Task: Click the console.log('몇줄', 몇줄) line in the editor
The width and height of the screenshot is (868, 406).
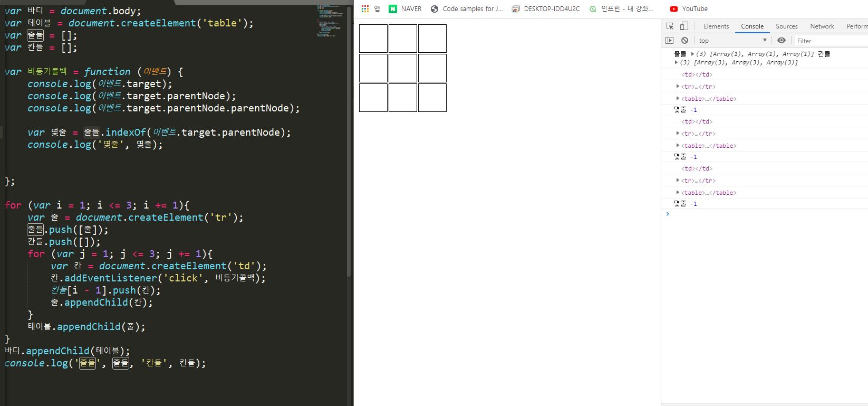Action: point(95,145)
